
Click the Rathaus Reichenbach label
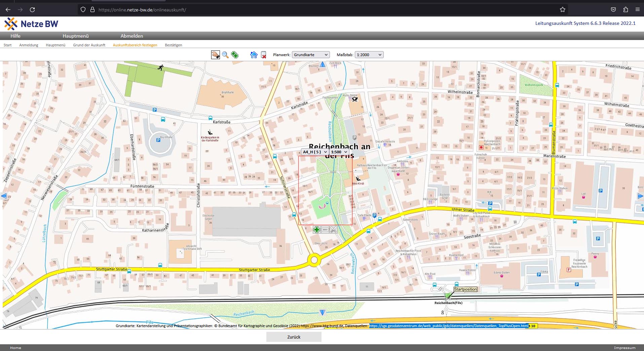pos(372,166)
